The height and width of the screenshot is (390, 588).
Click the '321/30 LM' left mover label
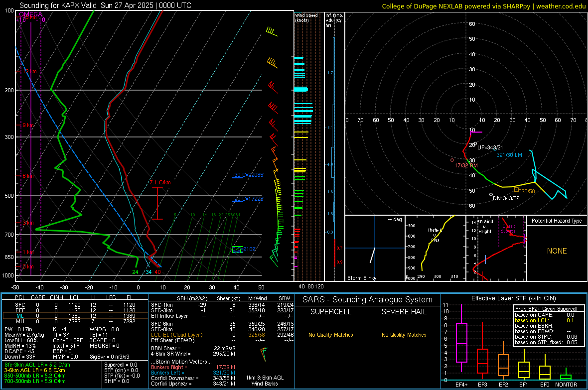[509, 155]
